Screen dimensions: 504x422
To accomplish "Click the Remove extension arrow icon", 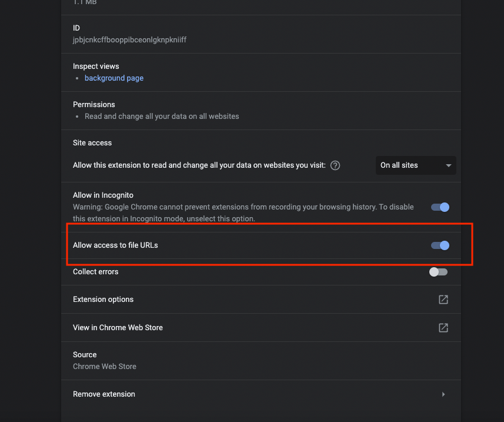I will (x=443, y=394).
